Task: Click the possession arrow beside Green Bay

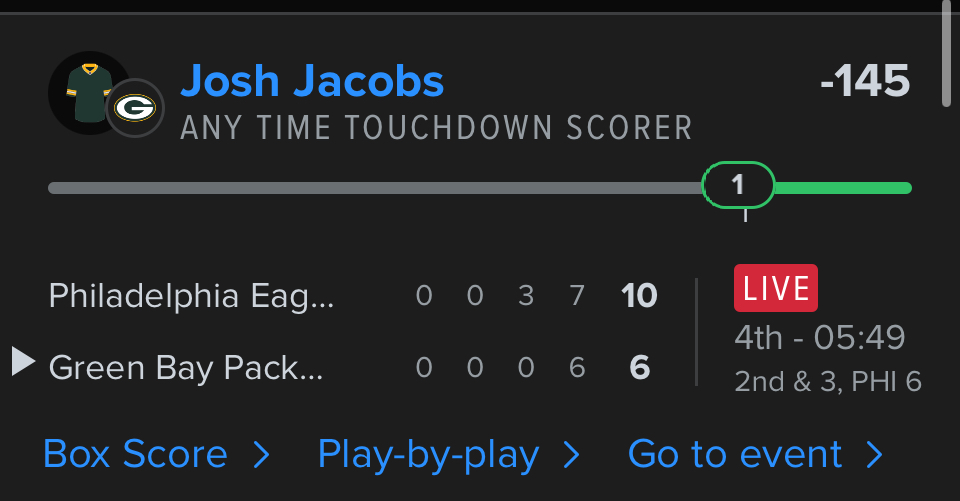Action: 23,362
